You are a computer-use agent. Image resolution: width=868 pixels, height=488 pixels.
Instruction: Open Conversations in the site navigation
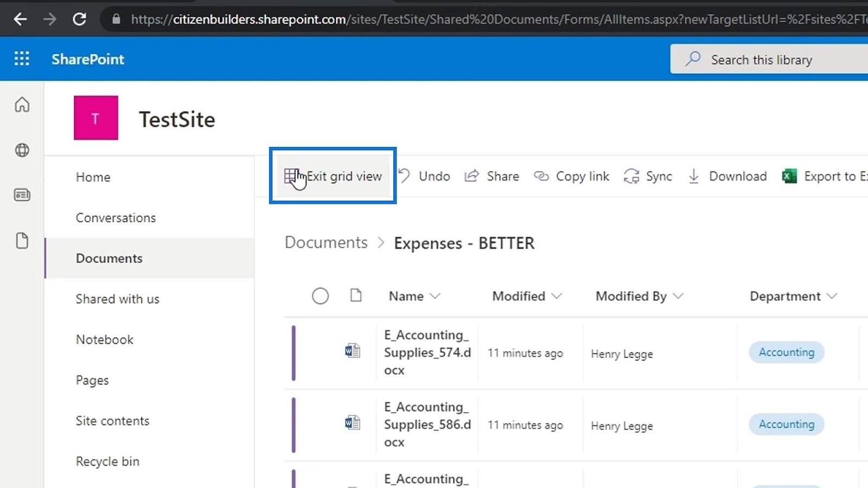(x=116, y=217)
